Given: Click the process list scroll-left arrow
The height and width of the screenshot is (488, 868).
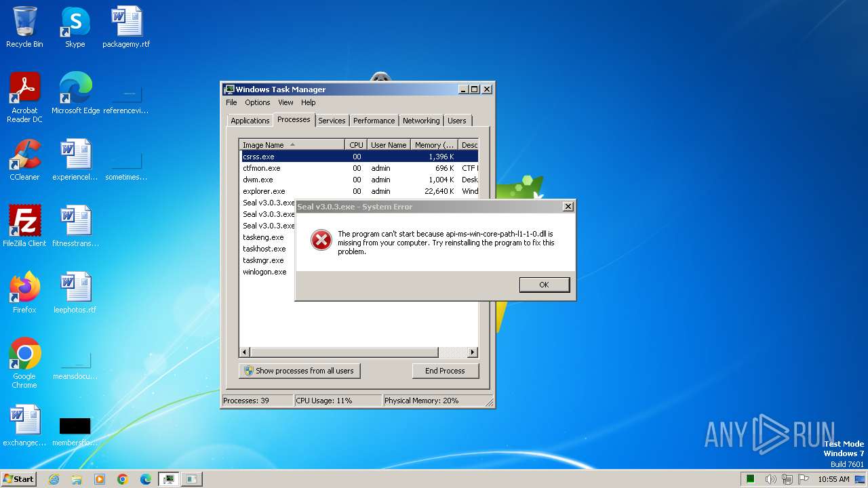Looking at the screenshot, I should 245,352.
